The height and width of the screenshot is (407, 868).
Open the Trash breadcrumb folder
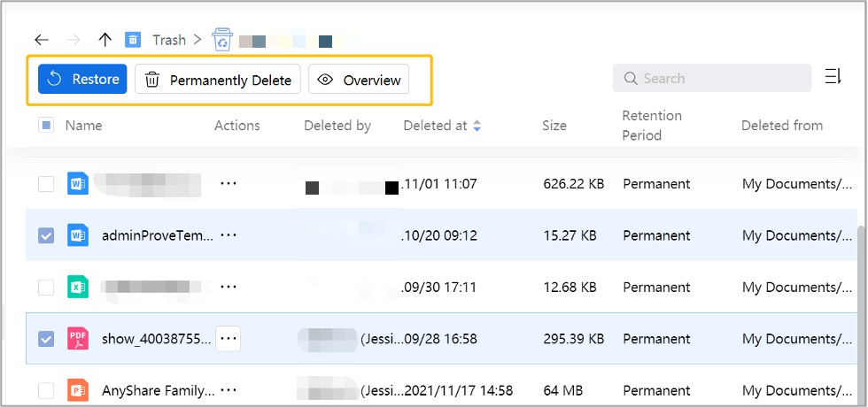(168, 40)
